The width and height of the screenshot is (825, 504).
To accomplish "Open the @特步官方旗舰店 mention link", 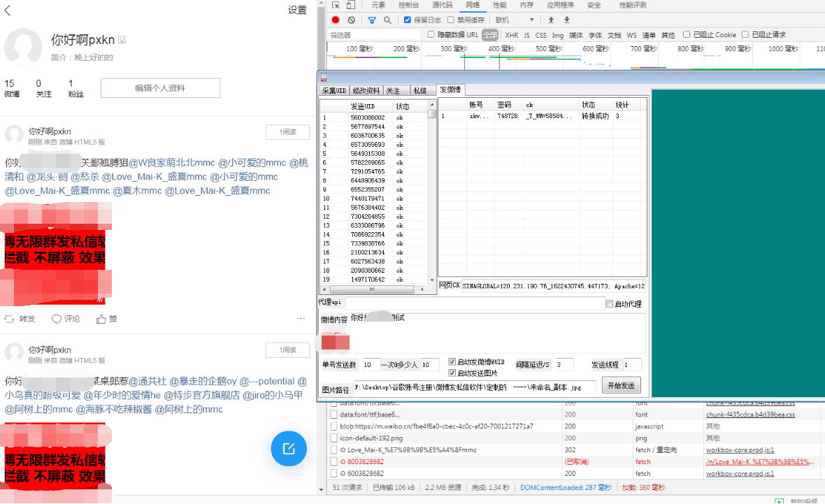I will (202, 395).
